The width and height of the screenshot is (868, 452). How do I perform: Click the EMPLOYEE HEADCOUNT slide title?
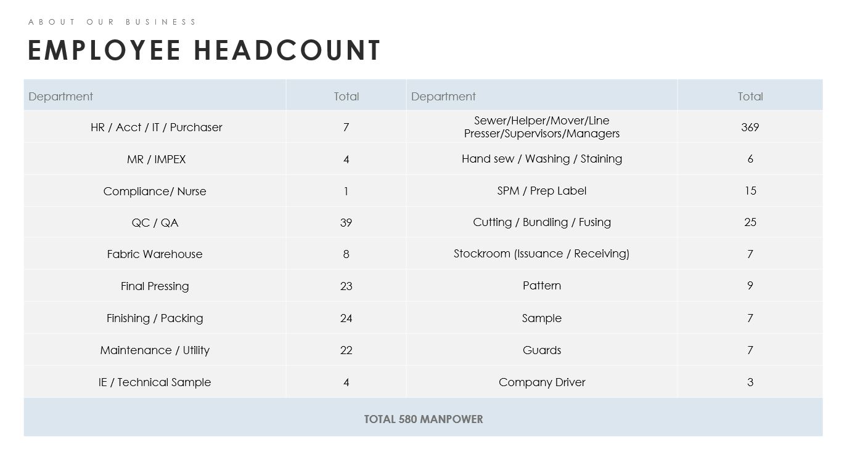(204, 50)
